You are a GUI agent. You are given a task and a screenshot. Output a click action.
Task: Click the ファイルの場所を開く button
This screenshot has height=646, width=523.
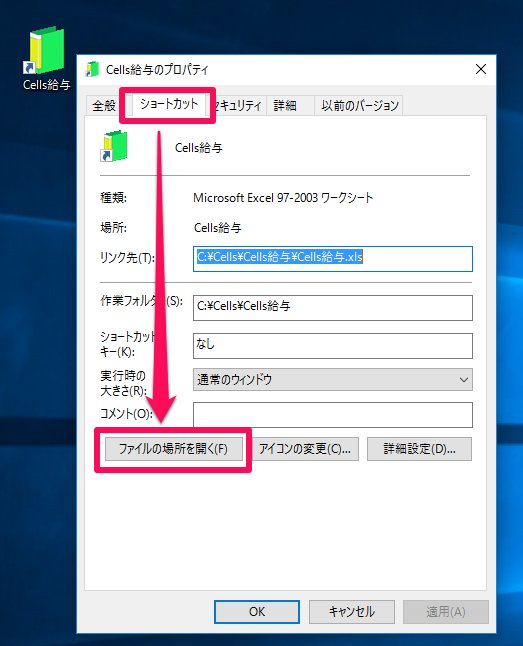click(174, 449)
